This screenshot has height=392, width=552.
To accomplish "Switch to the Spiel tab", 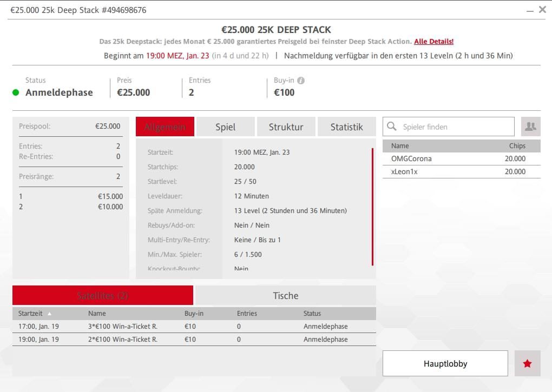I will (225, 127).
